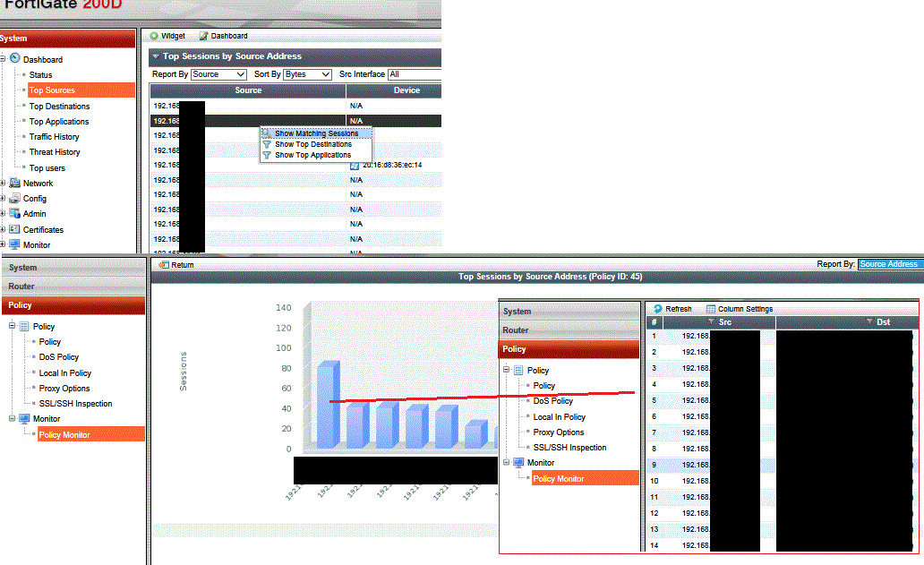Open the System section in top sidebar
Viewport: 924px width, 565px height.
(68, 39)
